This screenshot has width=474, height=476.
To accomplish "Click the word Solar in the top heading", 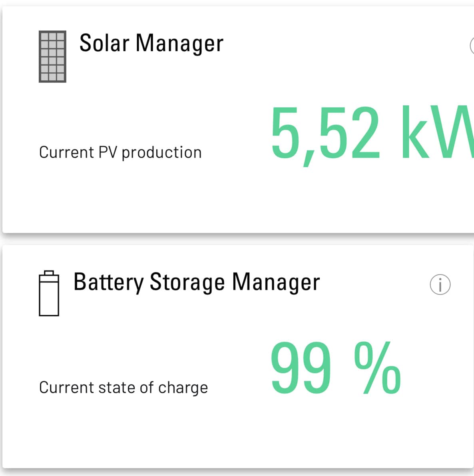I will point(104,43).
